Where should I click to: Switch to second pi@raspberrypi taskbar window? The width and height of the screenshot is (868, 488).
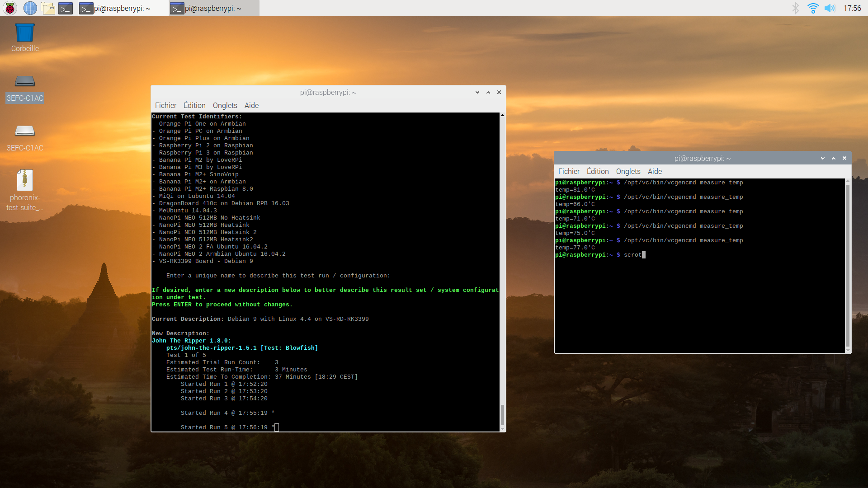coord(214,8)
